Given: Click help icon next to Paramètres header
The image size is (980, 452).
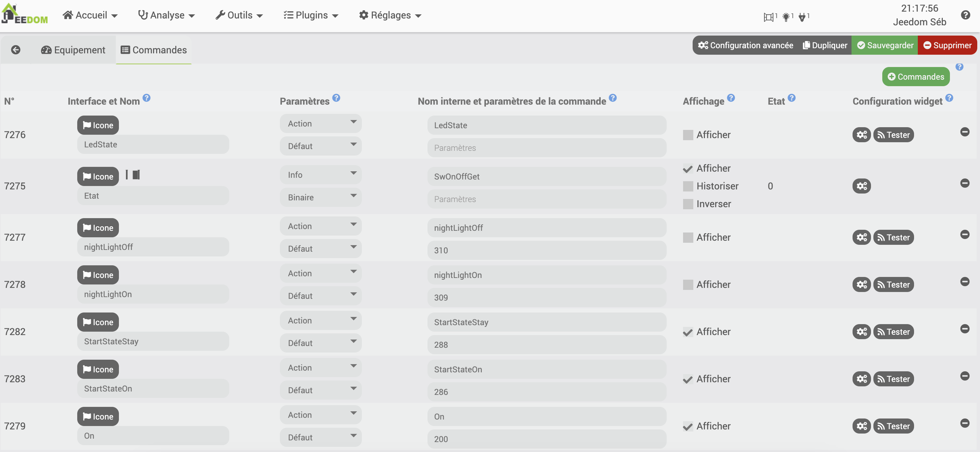Looking at the screenshot, I should [x=336, y=98].
